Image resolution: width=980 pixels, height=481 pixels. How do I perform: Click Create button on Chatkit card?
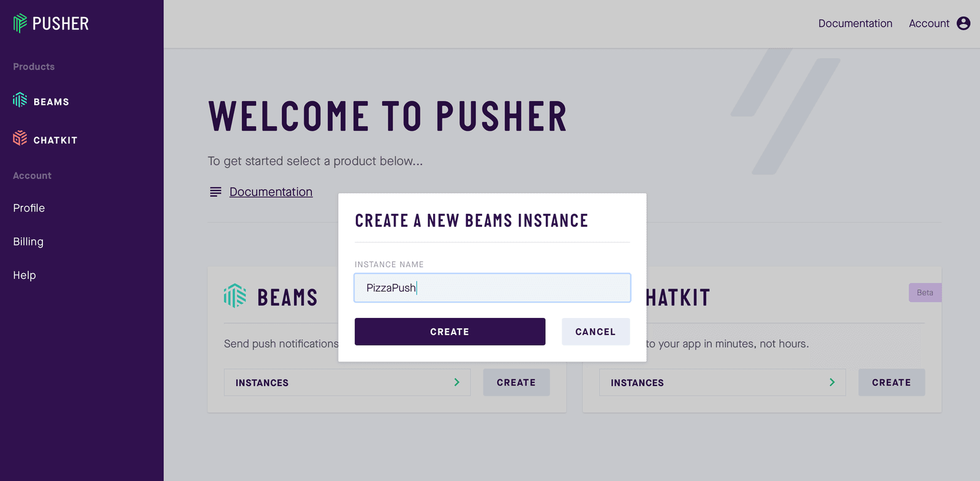[x=891, y=382]
